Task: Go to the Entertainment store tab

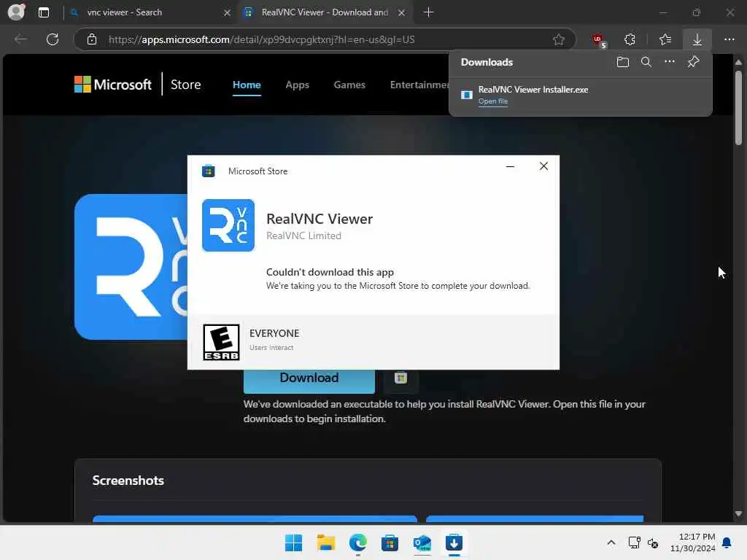Action: coord(419,85)
